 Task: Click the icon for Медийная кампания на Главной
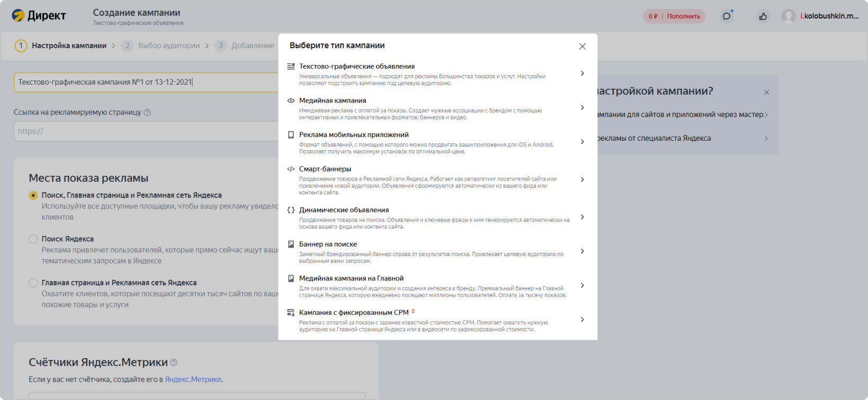[291, 278]
